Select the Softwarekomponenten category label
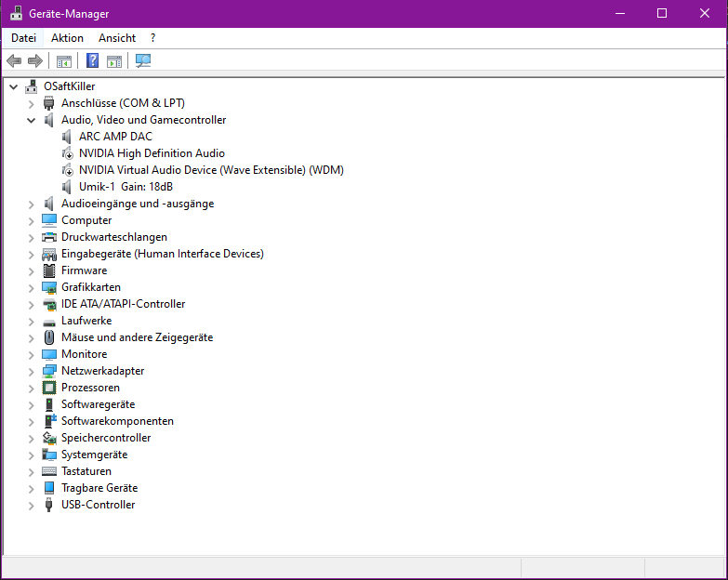Screen dimensions: 728x580 117,421
